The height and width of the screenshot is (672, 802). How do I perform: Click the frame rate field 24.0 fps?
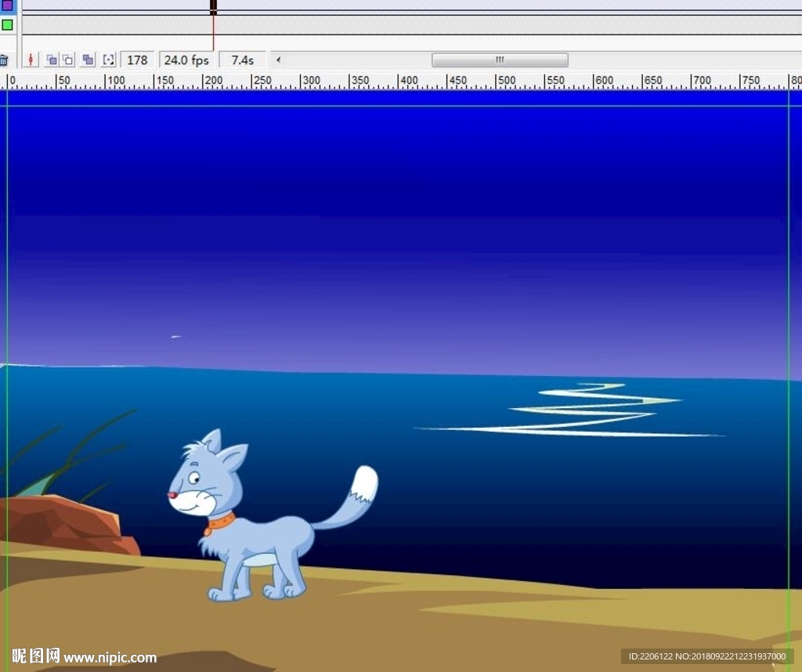[186, 60]
